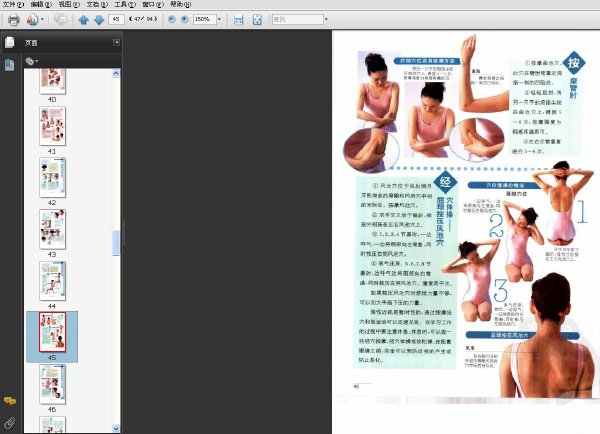
Task: Click the thumbnail panel scrollbar thumb
Action: tap(116, 243)
